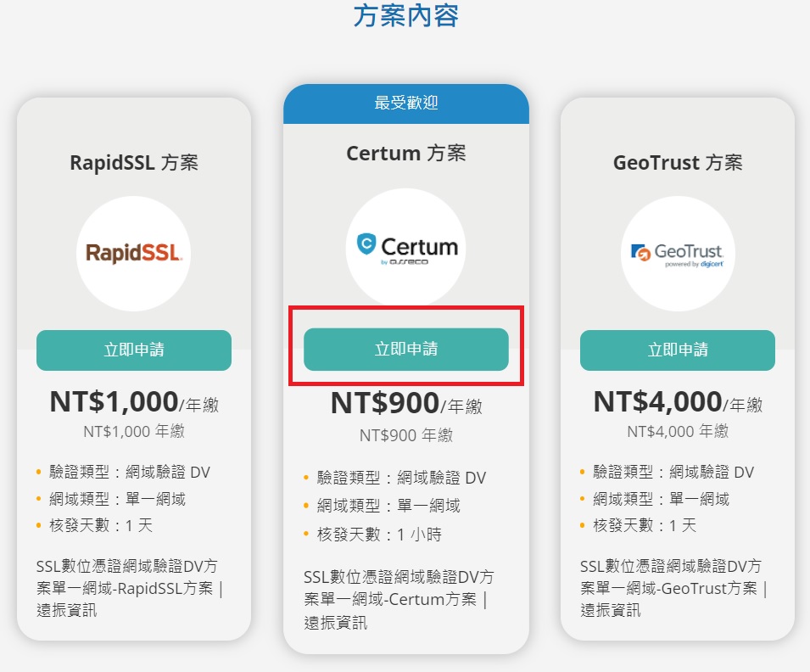Click RapidSSL 驗證類型 DV bullet
The width and height of the screenshot is (810, 672).
pyautogui.click(x=129, y=472)
